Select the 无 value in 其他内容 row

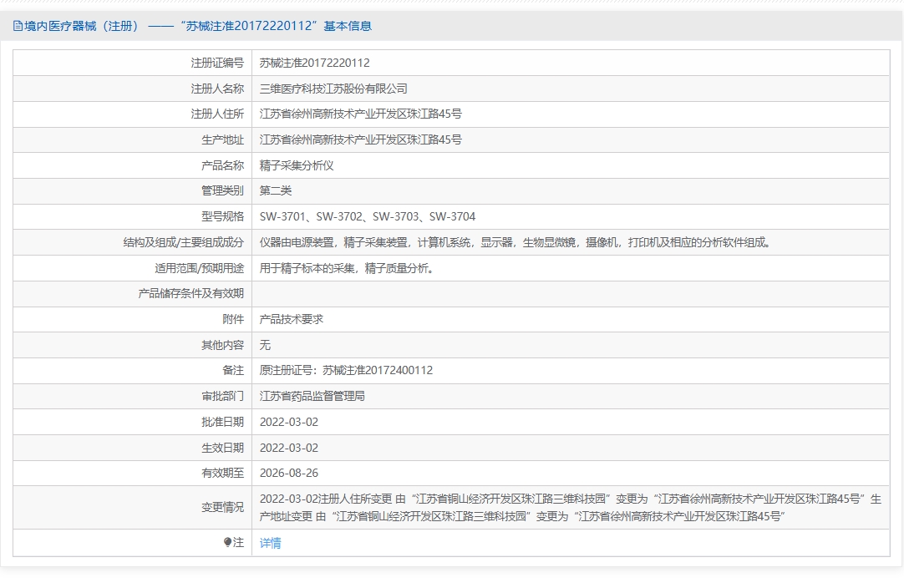click(x=265, y=345)
